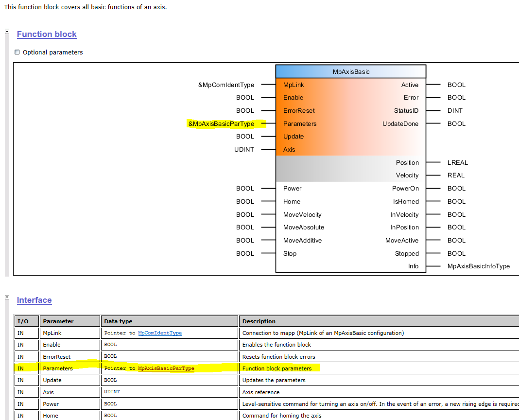This screenshot has height=420, width=519.
Task: Click the MoveAdditive input label
Action: (x=303, y=241)
